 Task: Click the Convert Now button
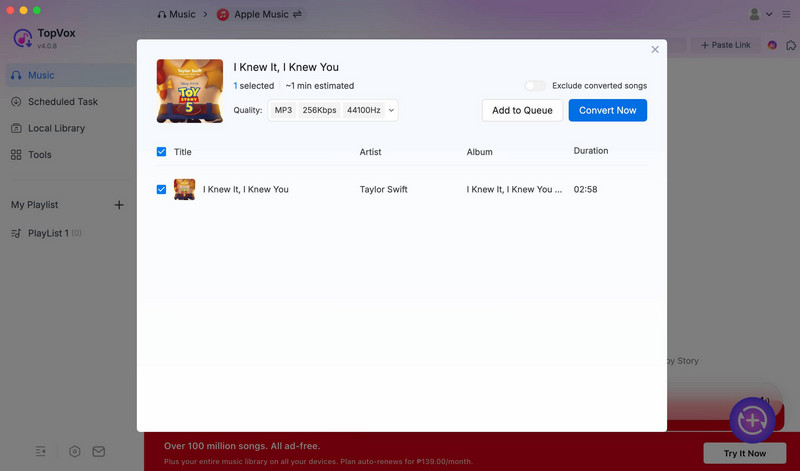click(x=608, y=110)
